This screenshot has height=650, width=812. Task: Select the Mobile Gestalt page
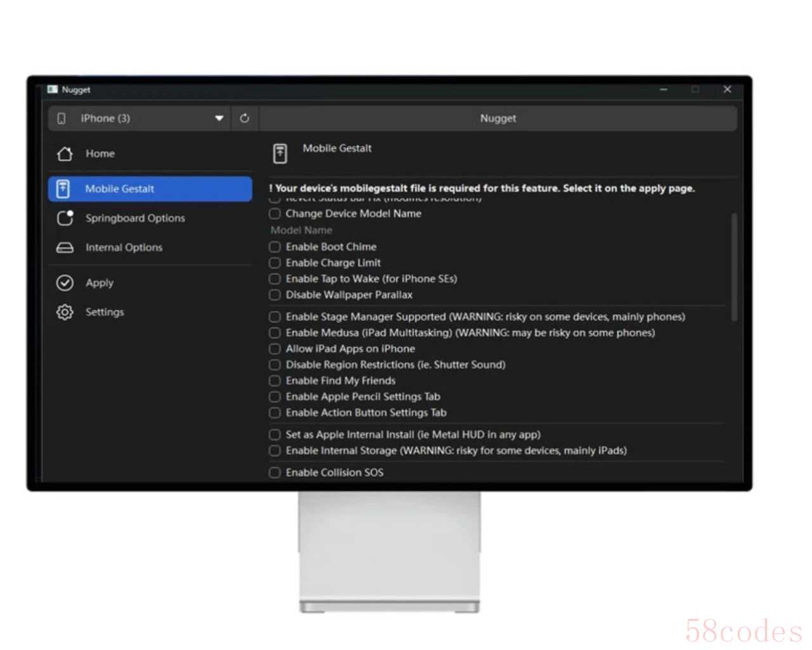[x=150, y=189]
